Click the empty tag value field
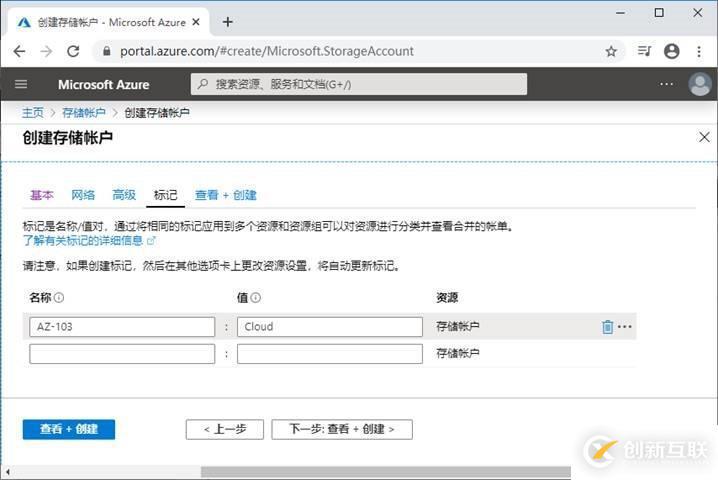Screen dimensions: 718x480 pyautogui.click(x=330, y=354)
